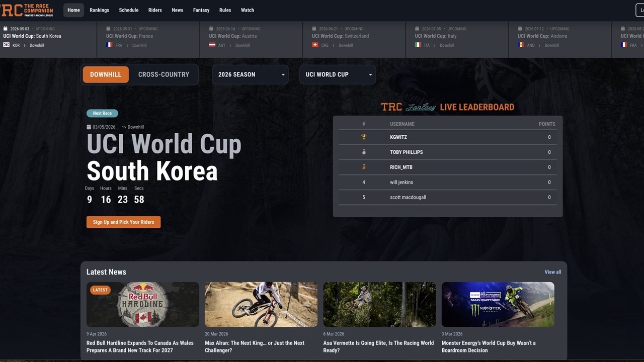Open the Home nav tab

coord(73,10)
